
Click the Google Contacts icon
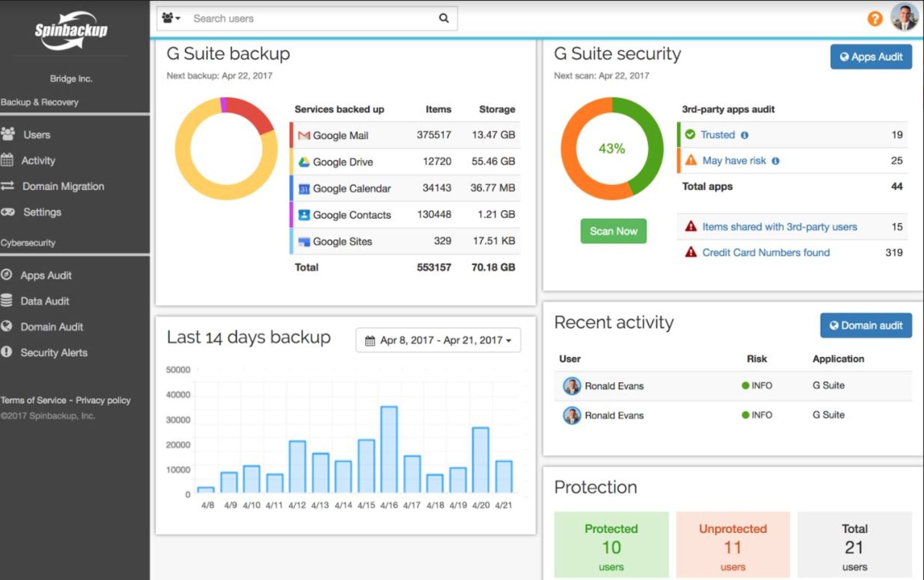point(304,215)
